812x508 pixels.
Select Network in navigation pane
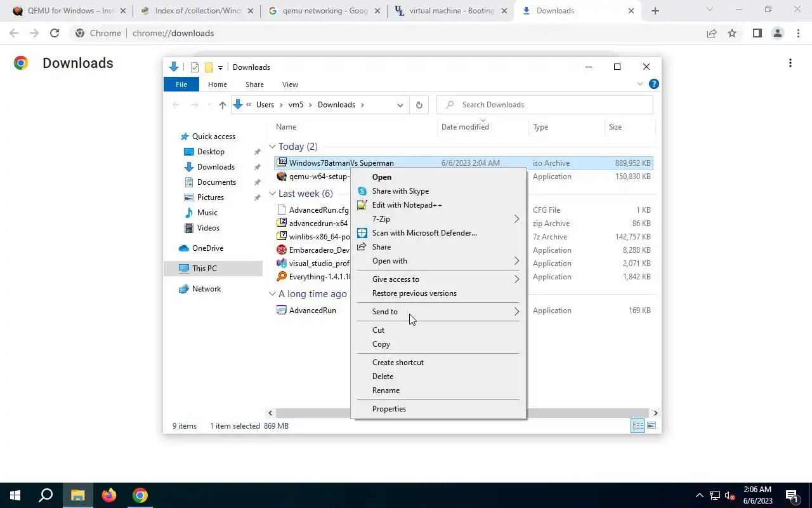tap(206, 289)
